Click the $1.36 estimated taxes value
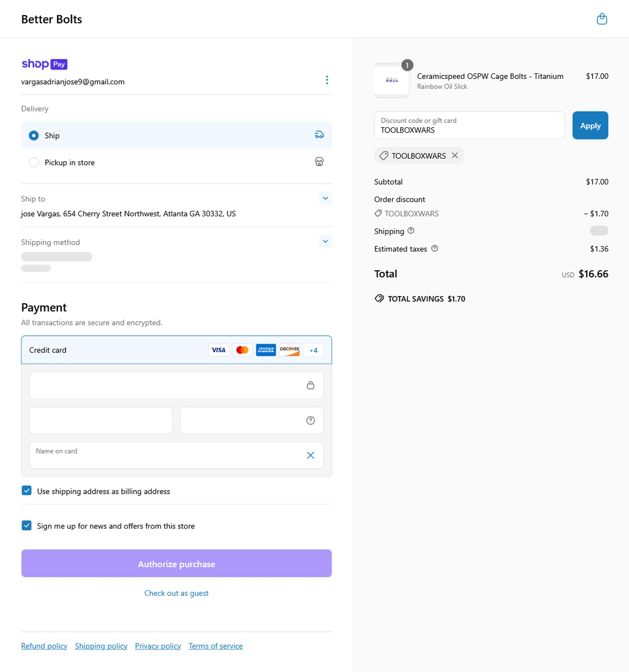The image size is (629, 672). [599, 249]
